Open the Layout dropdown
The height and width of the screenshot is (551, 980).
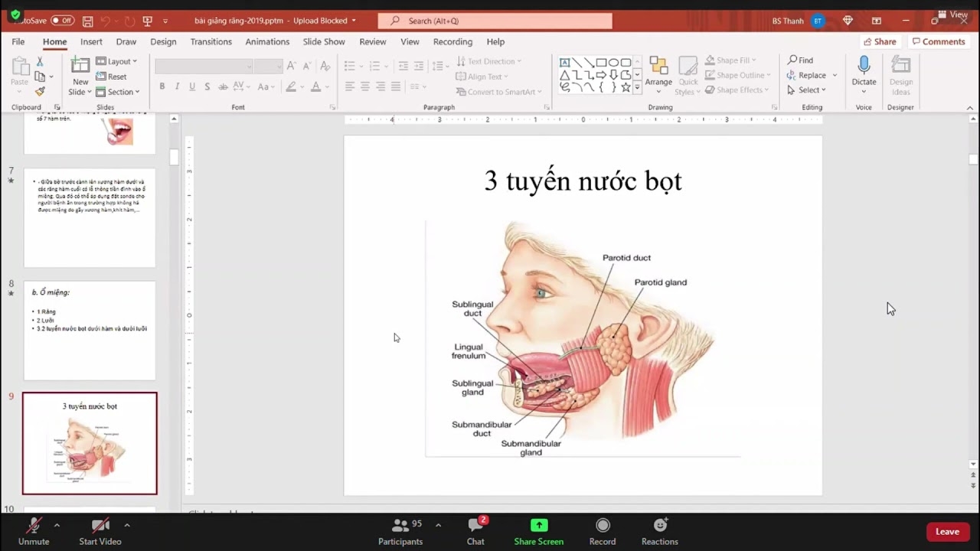116,61
